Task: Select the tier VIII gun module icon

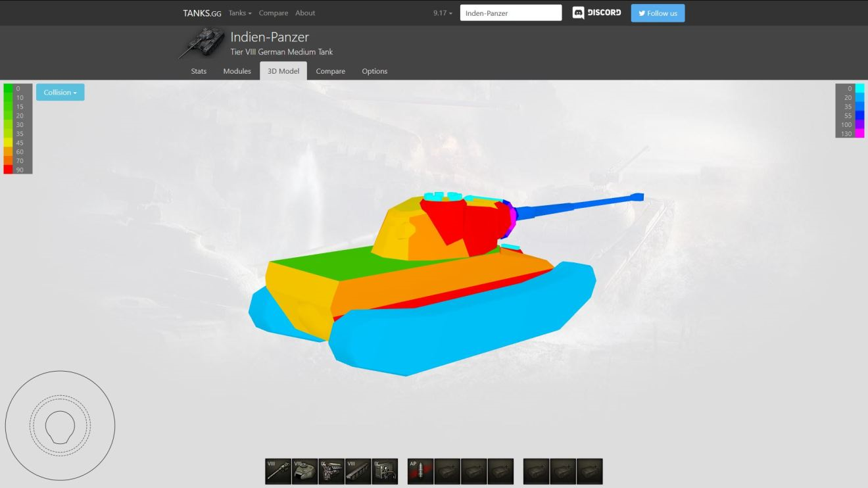Action: tap(278, 472)
